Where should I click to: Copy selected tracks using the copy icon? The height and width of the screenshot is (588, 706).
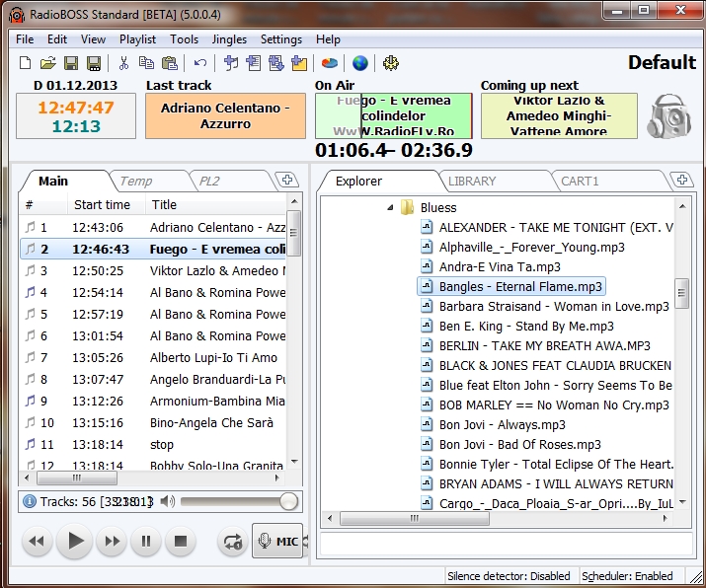pos(146,63)
